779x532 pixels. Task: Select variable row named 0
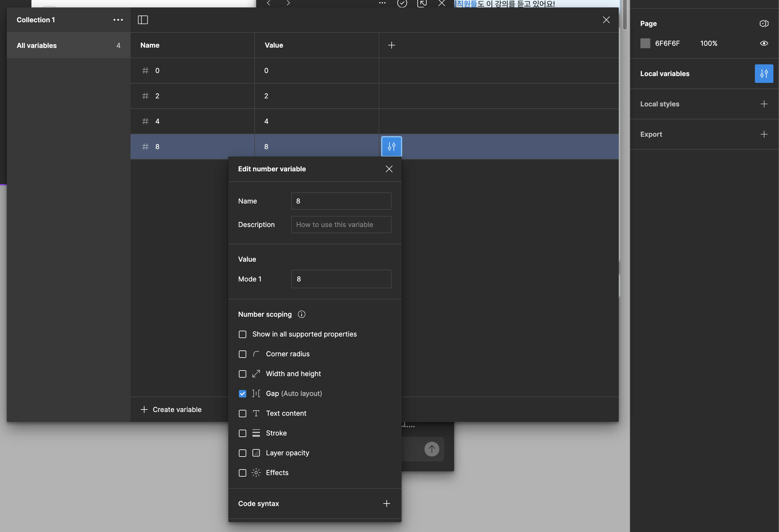pyautogui.click(x=192, y=71)
